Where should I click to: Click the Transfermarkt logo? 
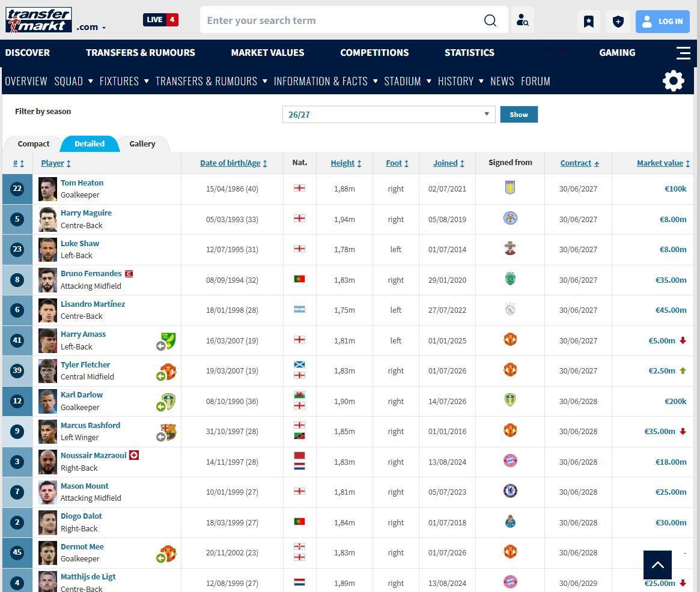(x=38, y=20)
